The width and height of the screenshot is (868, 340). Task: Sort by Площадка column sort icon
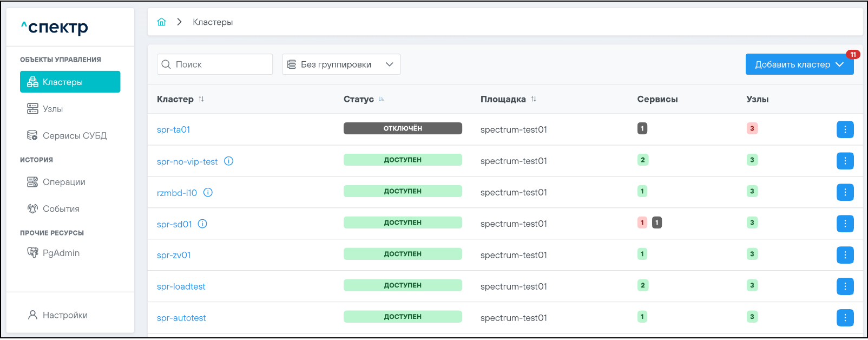[534, 99]
